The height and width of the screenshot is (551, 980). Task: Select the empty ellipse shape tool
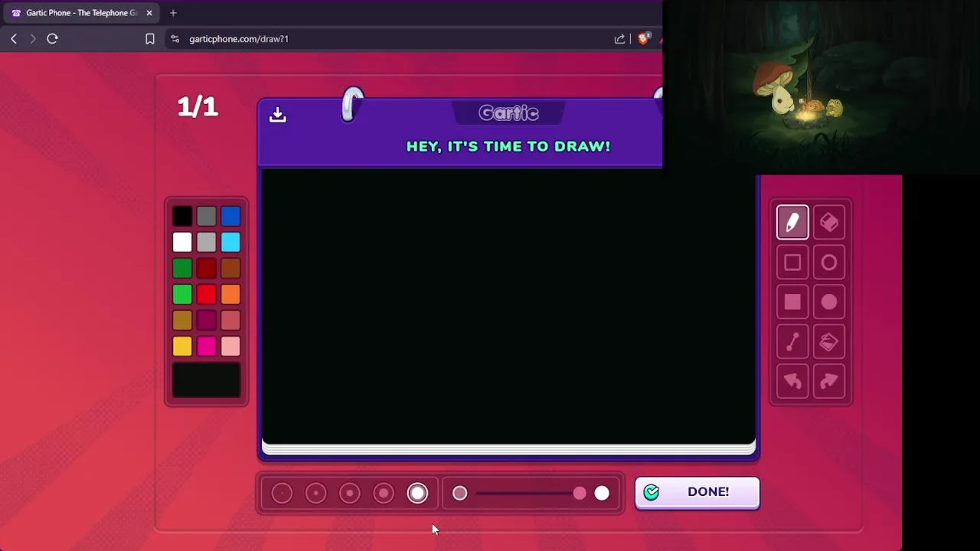click(x=829, y=262)
